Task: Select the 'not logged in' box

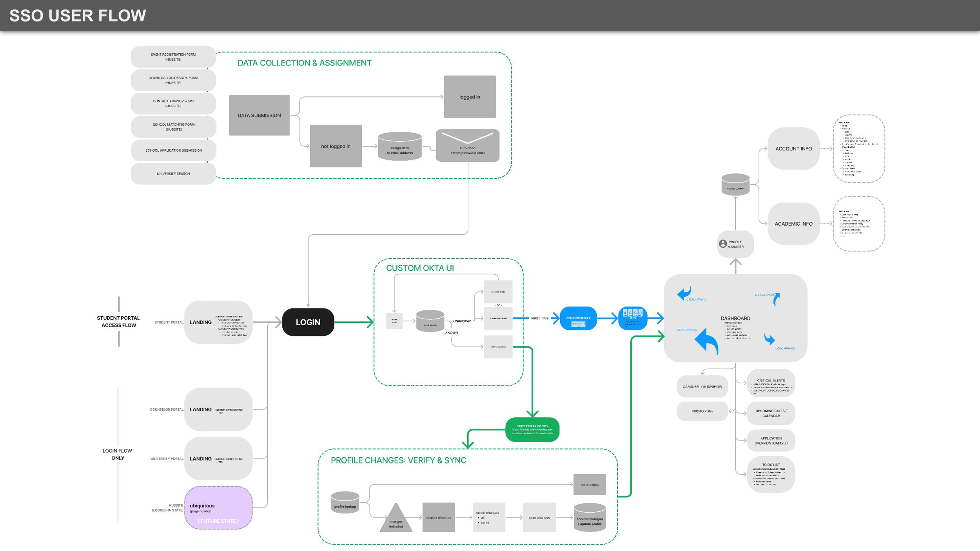Action: 336,146
